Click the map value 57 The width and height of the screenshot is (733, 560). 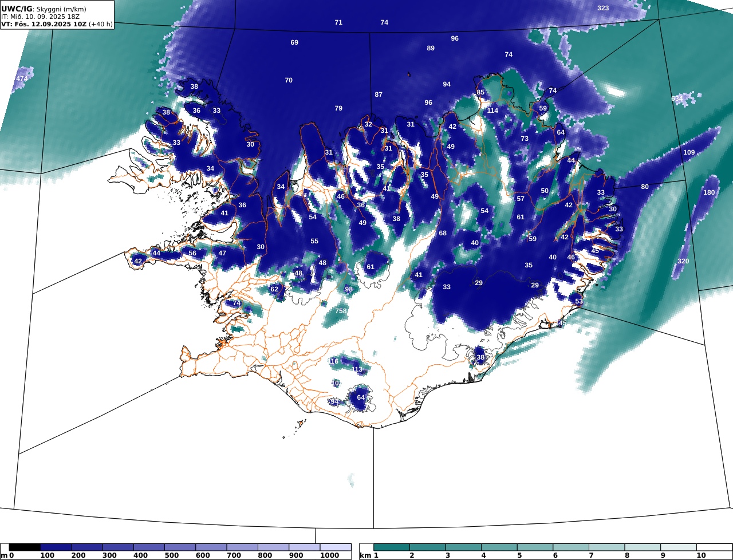(521, 199)
